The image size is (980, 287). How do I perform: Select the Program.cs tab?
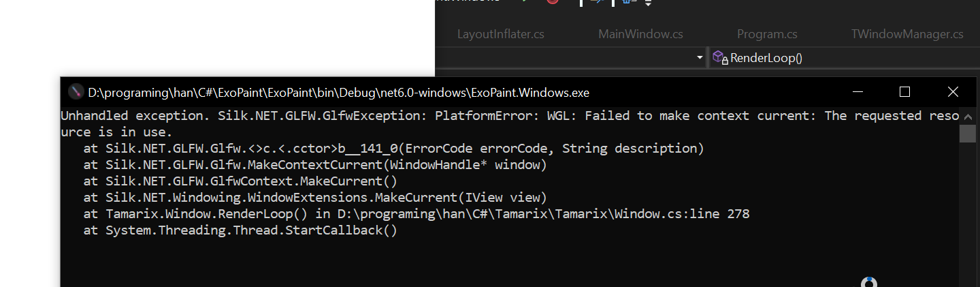767,33
